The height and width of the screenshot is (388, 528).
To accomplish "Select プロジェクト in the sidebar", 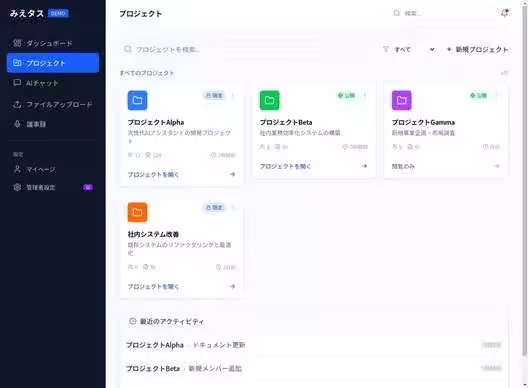I will click(53, 63).
